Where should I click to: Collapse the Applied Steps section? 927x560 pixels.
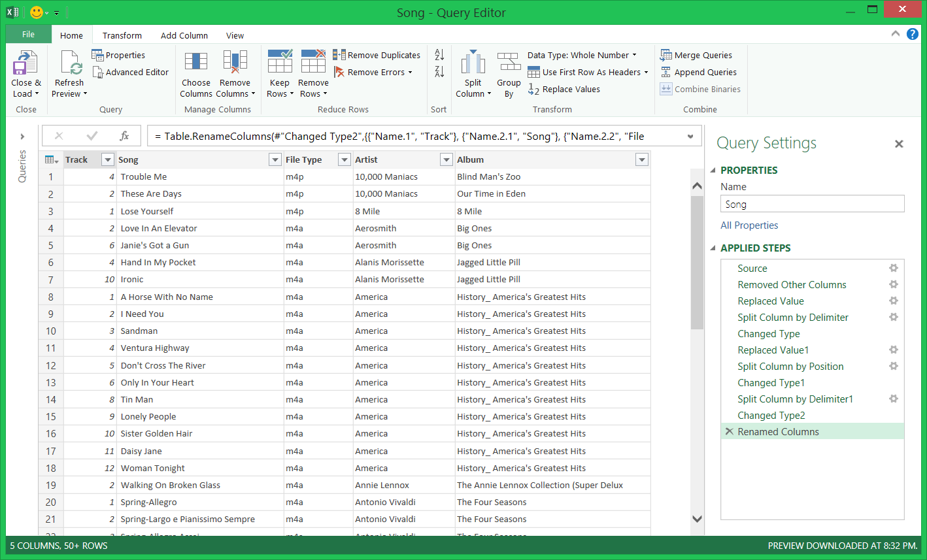[713, 248]
